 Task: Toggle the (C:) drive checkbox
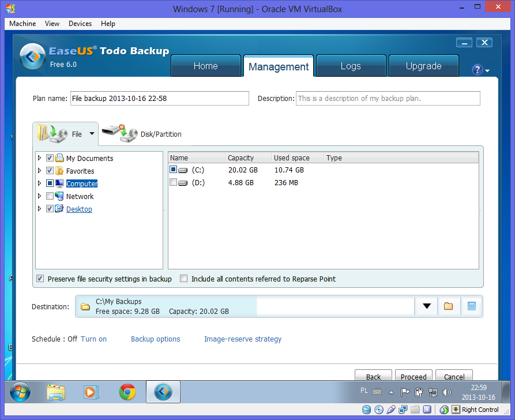click(x=173, y=170)
